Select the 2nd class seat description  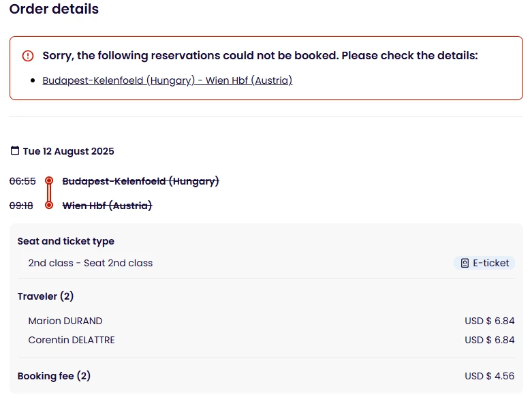[91, 263]
